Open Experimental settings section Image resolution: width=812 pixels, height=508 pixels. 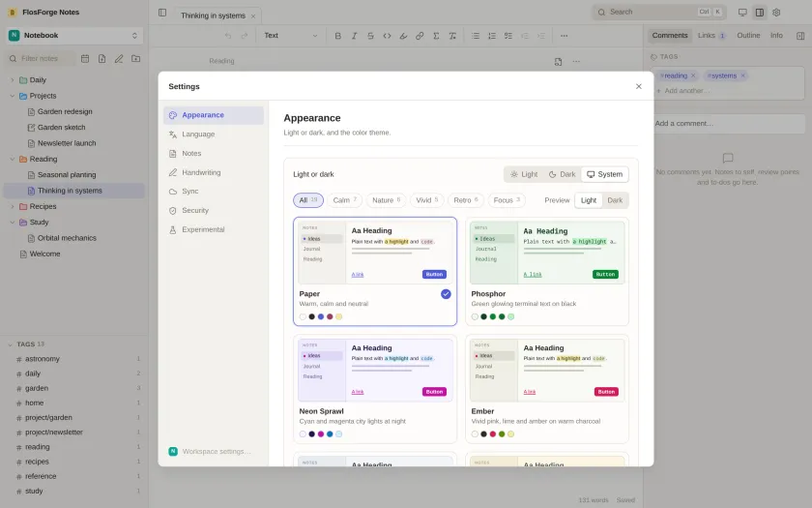click(x=214, y=229)
